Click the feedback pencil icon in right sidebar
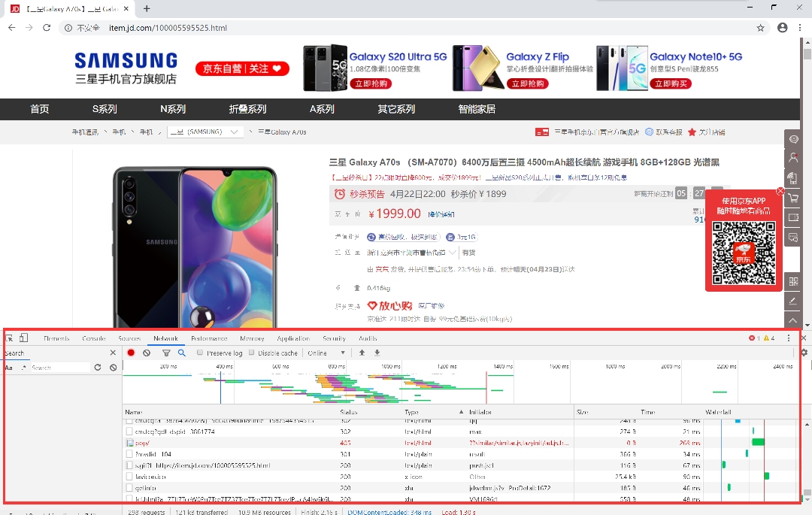The image size is (812, 515). point(793,301)
